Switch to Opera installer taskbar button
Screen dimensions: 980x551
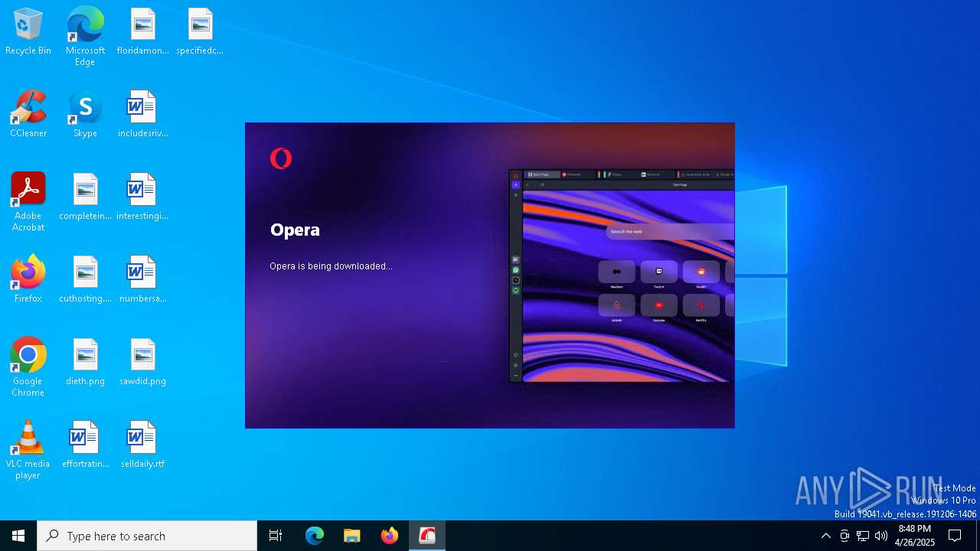click(427, 536)
